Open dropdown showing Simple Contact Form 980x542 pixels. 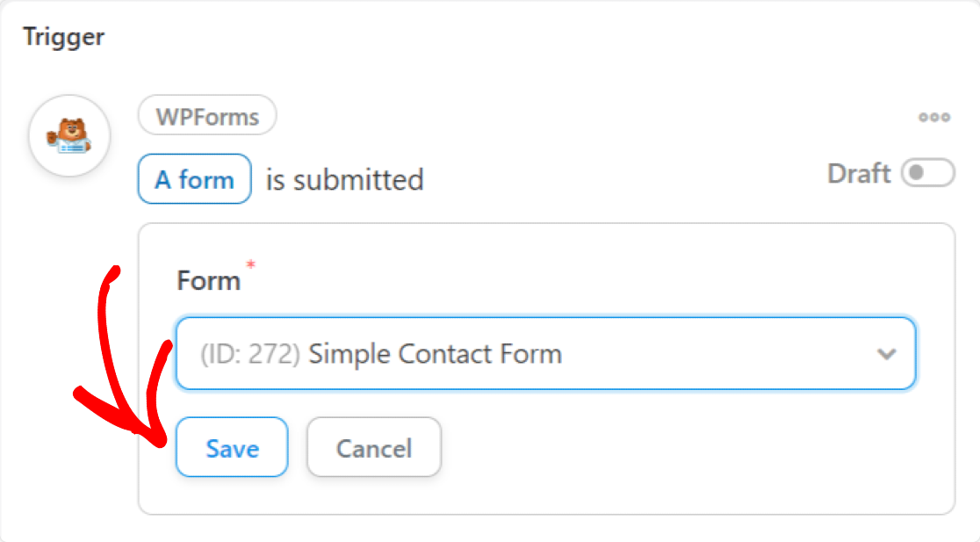click(x=545, y=354)
